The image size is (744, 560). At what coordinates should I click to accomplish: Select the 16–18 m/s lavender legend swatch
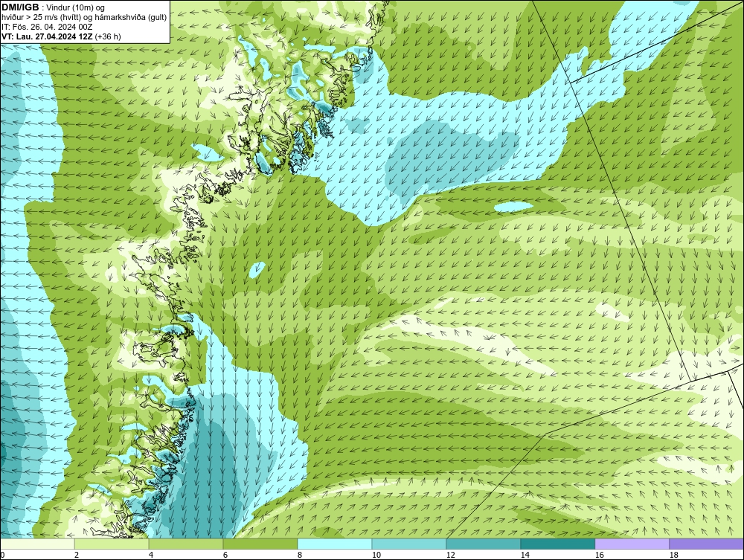(x=632, y=544)
